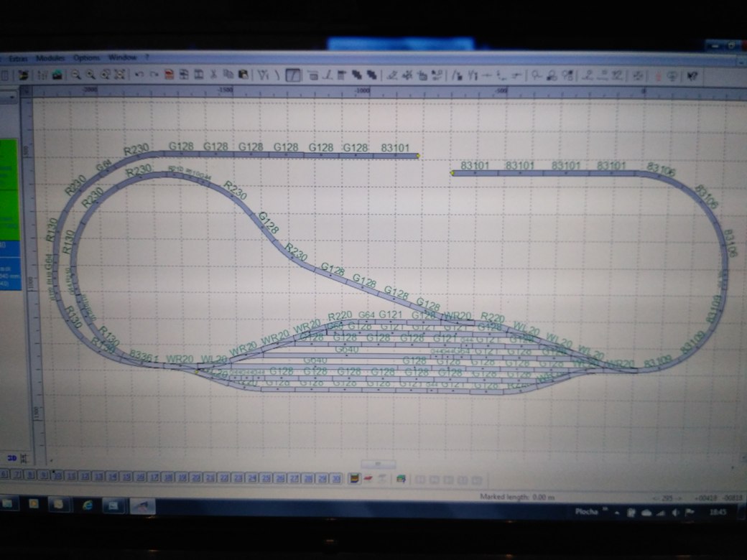Image resolution: width=747 pixels, height=560 pixels.
Task: Cut selection with the scissors icon
Action: (x=213, y=74)
